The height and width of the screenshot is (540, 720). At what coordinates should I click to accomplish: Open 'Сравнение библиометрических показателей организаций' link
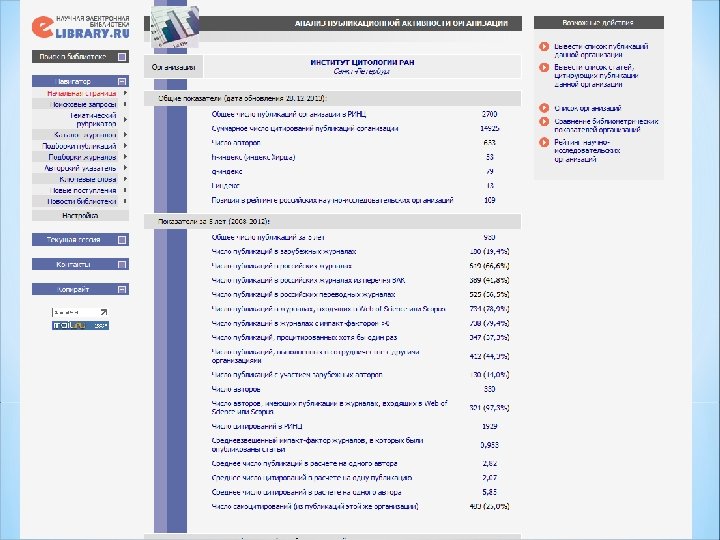click(x=606, y=125)
